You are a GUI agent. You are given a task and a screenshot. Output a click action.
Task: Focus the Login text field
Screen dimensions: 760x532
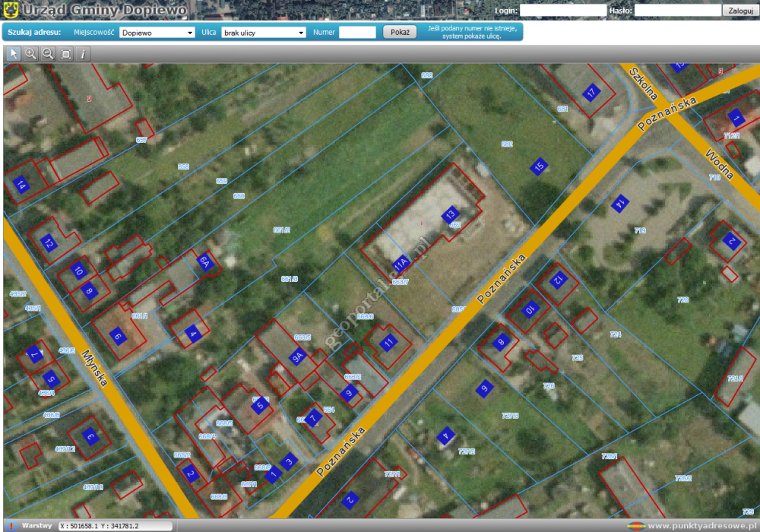click(x=562, y=11)
